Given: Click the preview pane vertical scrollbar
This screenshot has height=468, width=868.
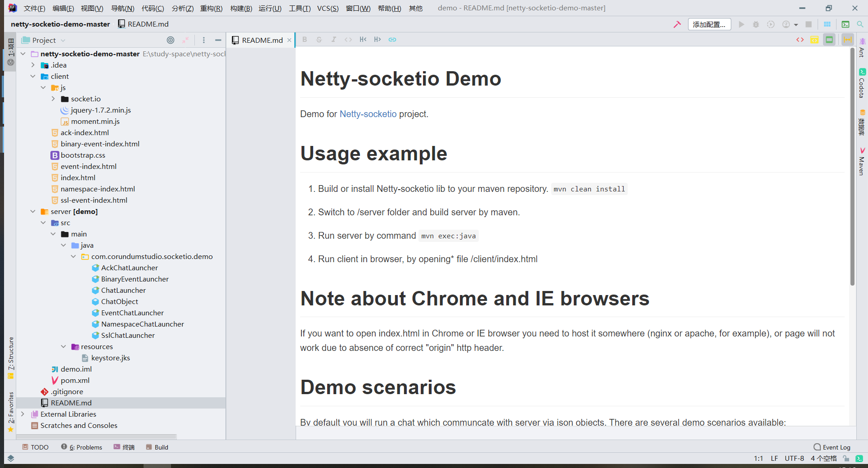Looking at the screenshot, I should point(852,167).
